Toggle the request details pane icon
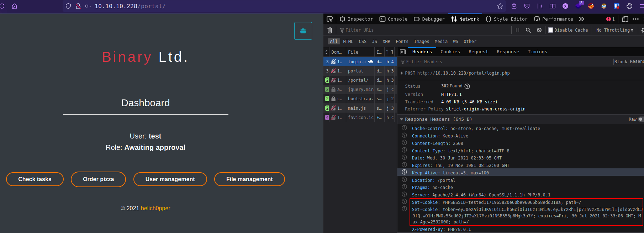Viewport: 644px width, 233px height. pos(403,52)
